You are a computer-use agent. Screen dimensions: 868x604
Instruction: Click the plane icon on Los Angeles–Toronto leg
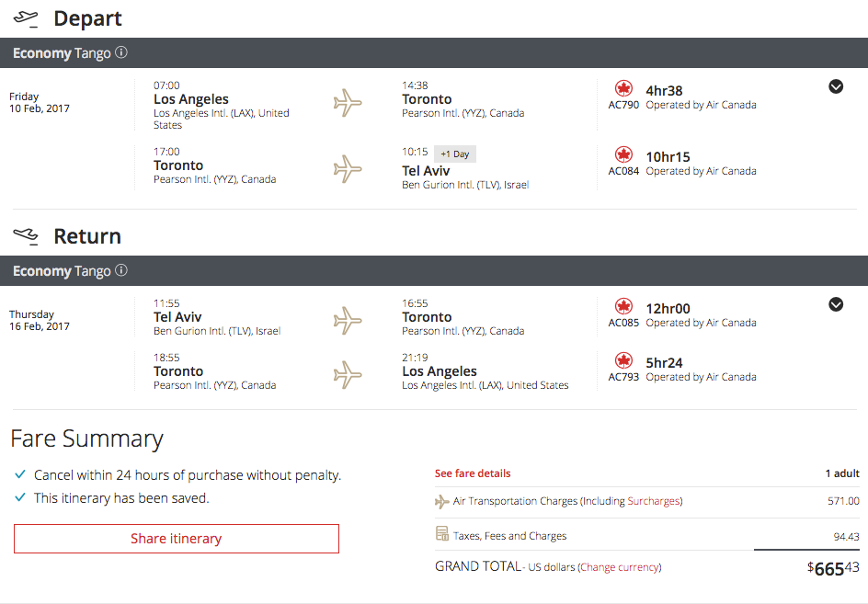click(348, 102)
